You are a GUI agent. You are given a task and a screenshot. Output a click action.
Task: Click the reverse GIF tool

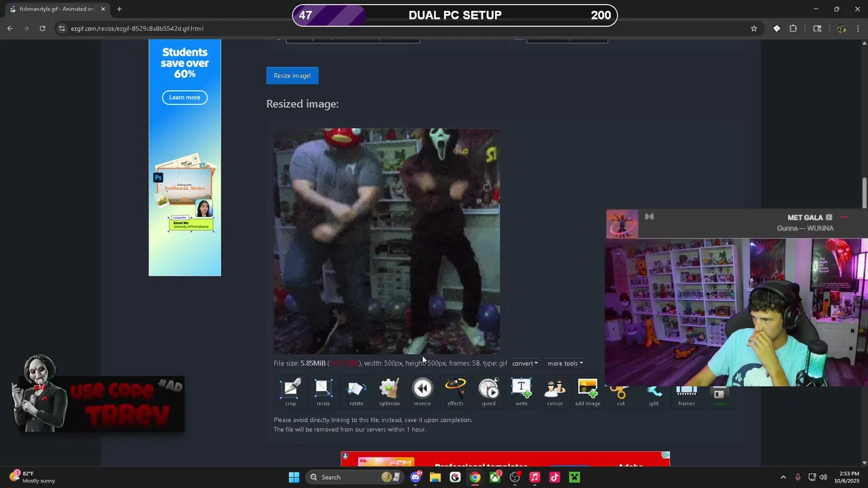pyautogui.click(x=422, y=392)
